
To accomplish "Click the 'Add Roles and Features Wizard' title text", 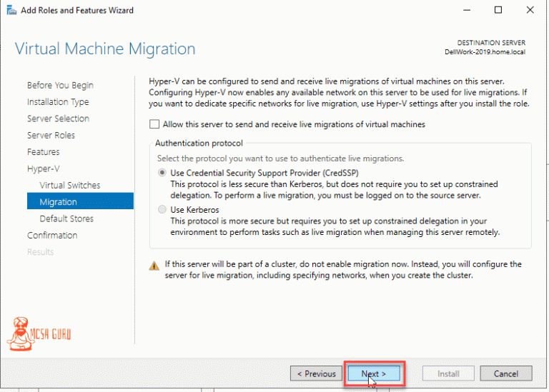I will (77, 11).
